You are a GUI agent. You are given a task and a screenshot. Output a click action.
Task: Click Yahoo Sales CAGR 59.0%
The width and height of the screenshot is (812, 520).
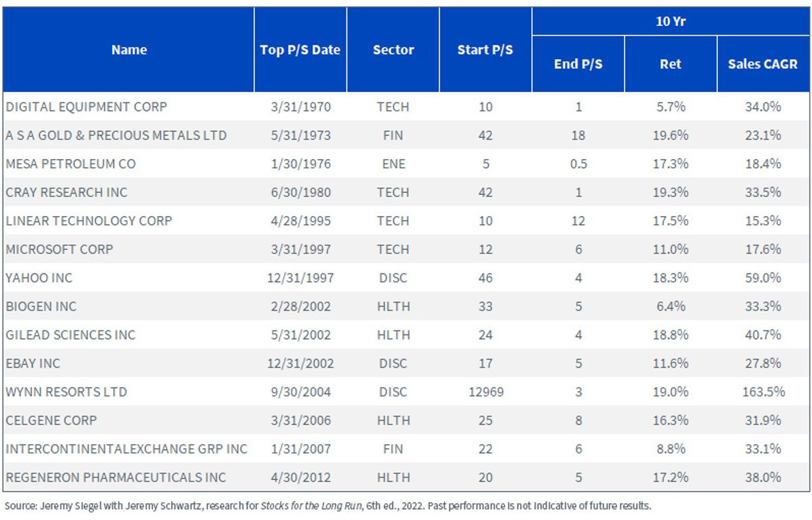pyautogui.click(x=763, y=278)
